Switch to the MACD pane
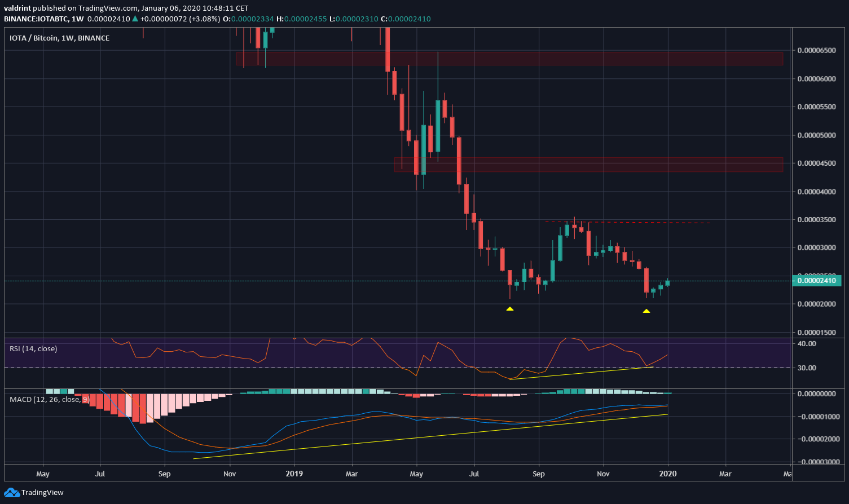Image resolution: width=849 pixels, height=504 pixels. pyautogui.click(x=395, y=428)
